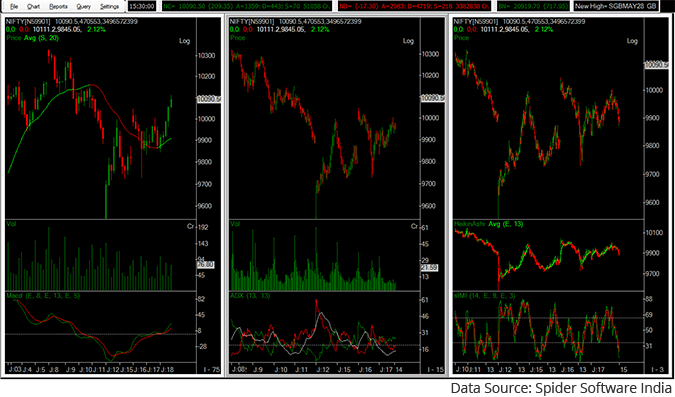
Task: Click the 21.59 volume marker
Action: 429,267
